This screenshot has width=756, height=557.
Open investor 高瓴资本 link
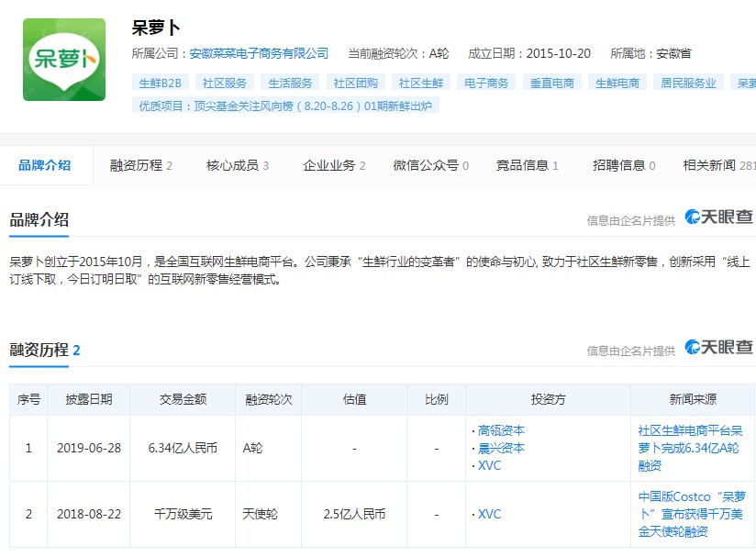click(x=501, y=430)
